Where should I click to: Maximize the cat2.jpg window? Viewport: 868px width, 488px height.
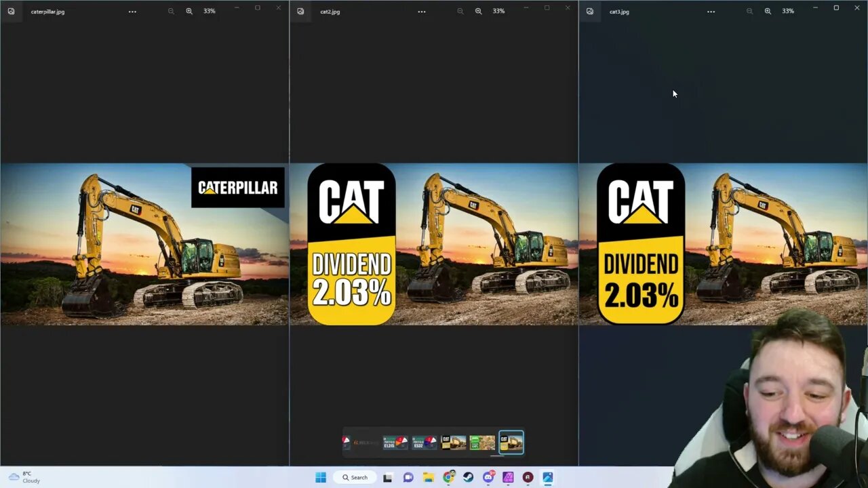pos(547,7)
